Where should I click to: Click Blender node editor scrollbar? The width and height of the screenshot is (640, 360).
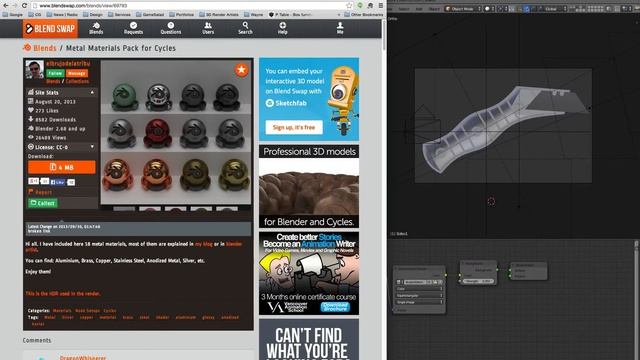636,300
